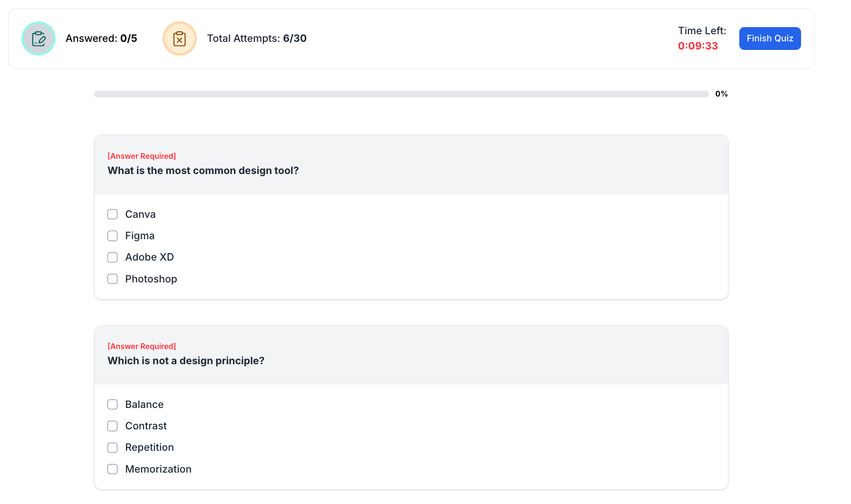The image size is (851, 504).
Task: Click the design principle question heading
Action: [x=186, y=361]
